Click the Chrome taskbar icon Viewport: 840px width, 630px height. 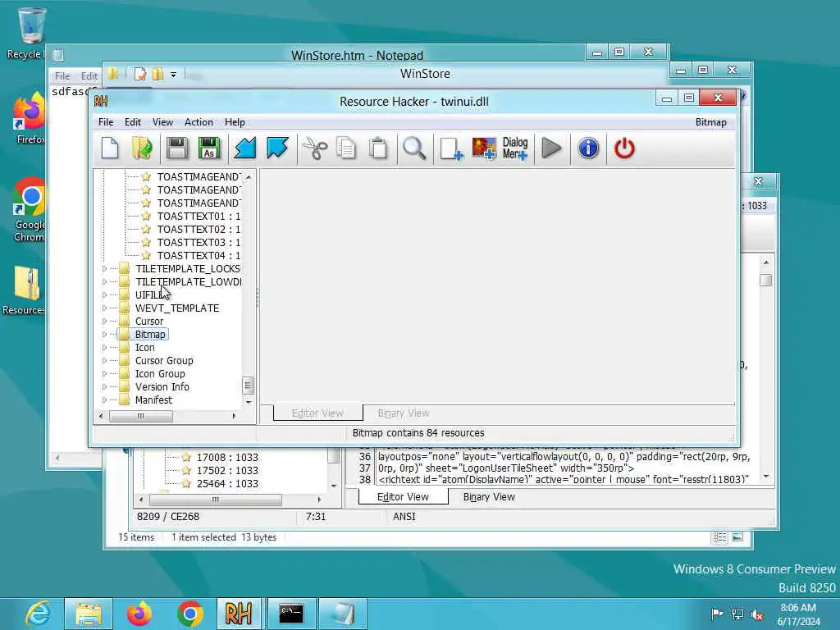coord(189,614)
